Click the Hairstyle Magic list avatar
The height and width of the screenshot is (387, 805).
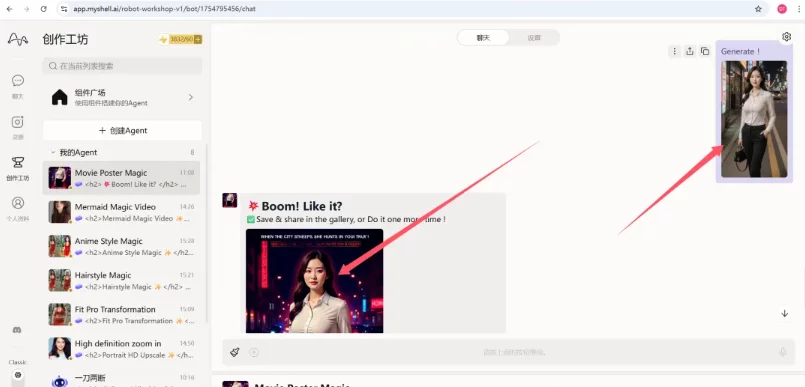(60, 280)
